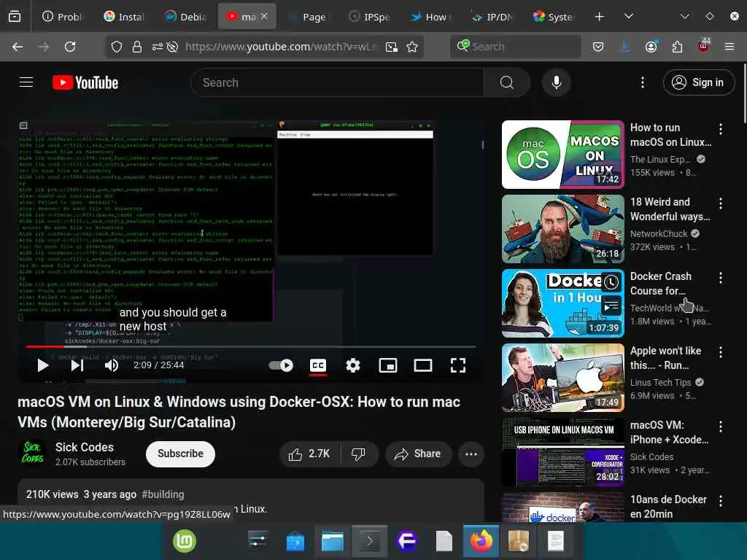747x560 pixels.
Task: Share this video
Action: [418, 454]
